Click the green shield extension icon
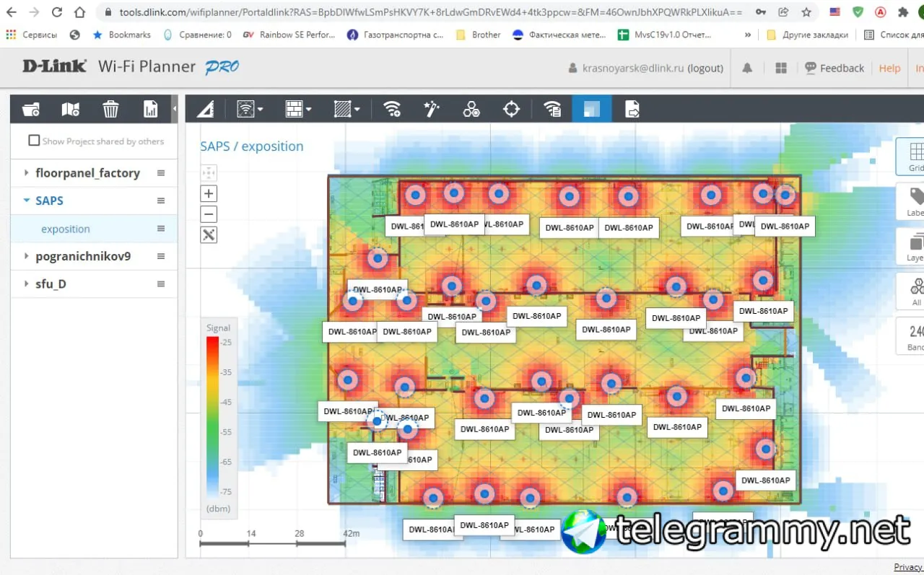Image resolution: width=924 pixels, height=575 pixels. pos(858,12)
